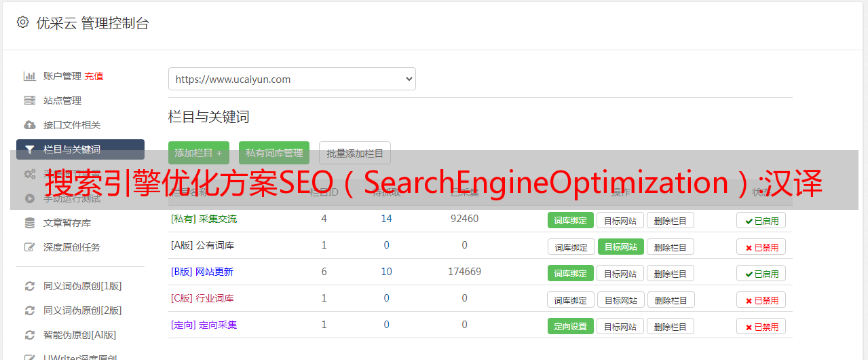Image resolution: width=868 pixels, height=360 pixels.
Task: Open the site URL dropdown
Action: coord(292,79)
